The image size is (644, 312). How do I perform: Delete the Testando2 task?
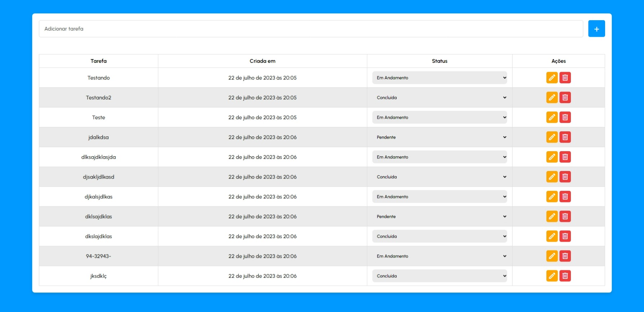tap(565, 97)
